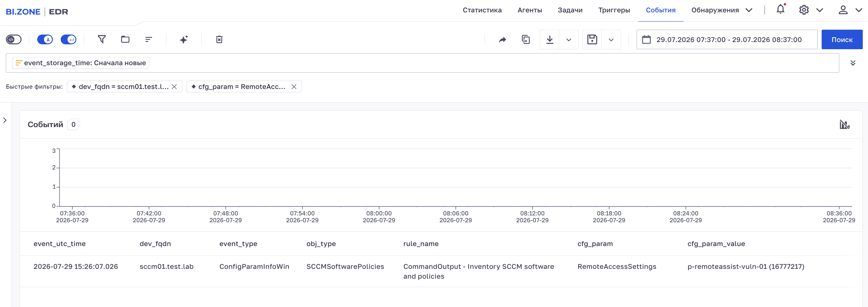
Task: Click the AI sparkle assistant icon
Action: (184, 39)
